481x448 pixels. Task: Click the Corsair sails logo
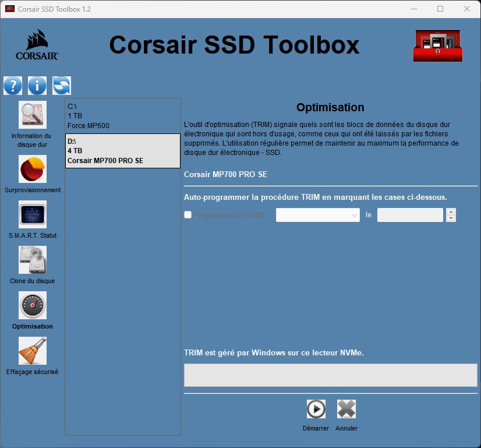[x=37, y=45]
